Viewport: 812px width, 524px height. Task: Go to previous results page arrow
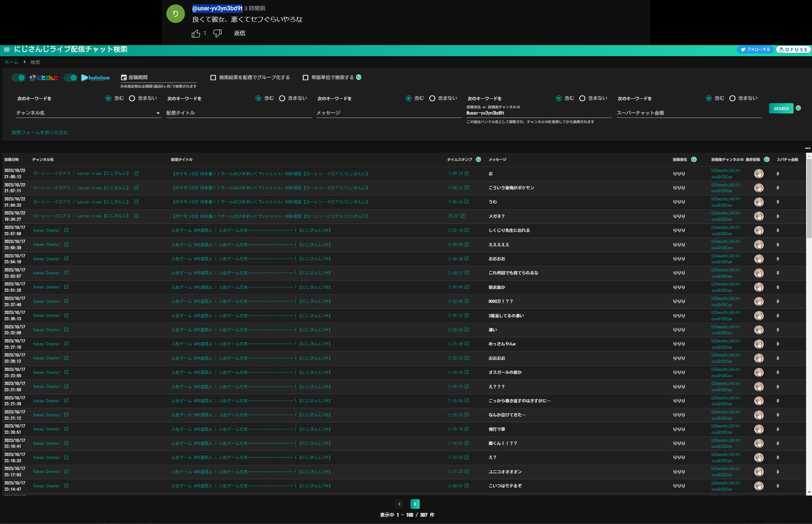point(399,504)
